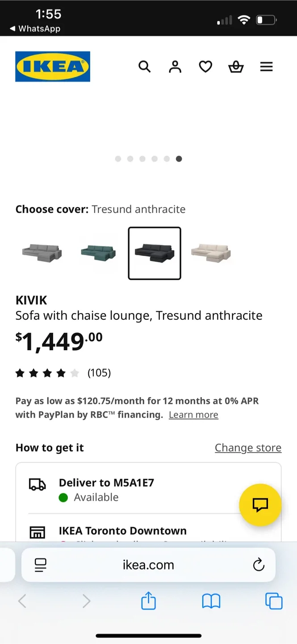
Task: Open the chat bubble support icon
Action: click(x=260, y=505)
